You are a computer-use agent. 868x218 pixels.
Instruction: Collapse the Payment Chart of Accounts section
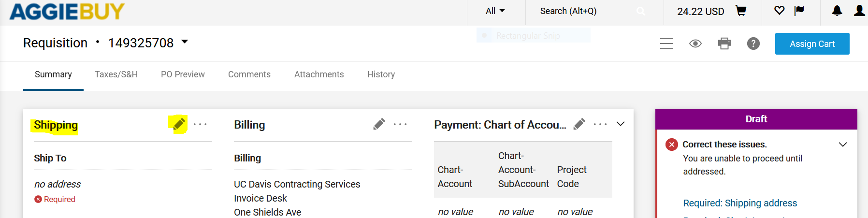621,124
